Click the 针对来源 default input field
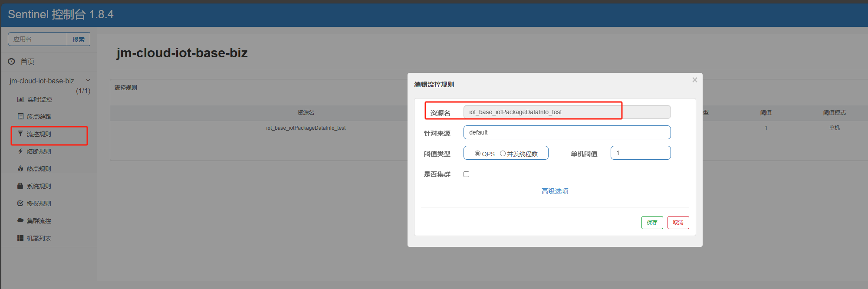This screenshot has width=868, height=289. click(x=567, y=132)
